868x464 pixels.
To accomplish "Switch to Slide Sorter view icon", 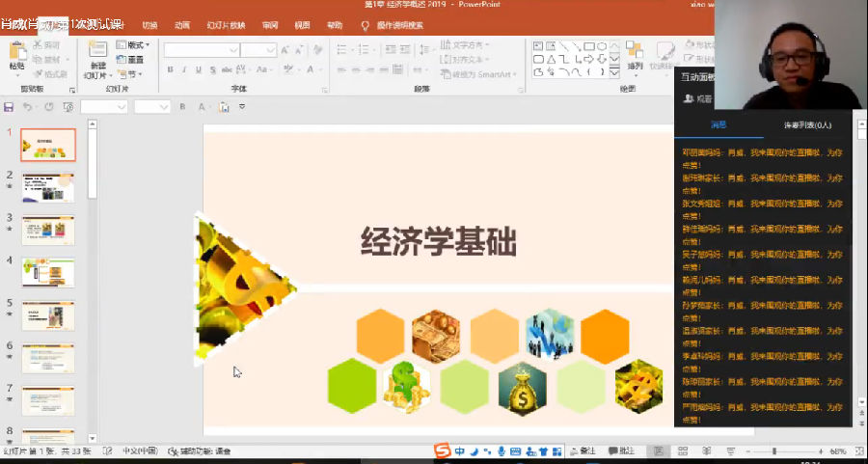I will click(x=683, y=451).
